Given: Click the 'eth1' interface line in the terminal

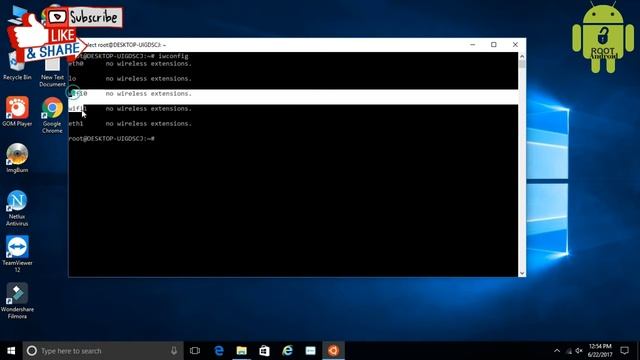Looking at the screenshot, I should 130,123.
